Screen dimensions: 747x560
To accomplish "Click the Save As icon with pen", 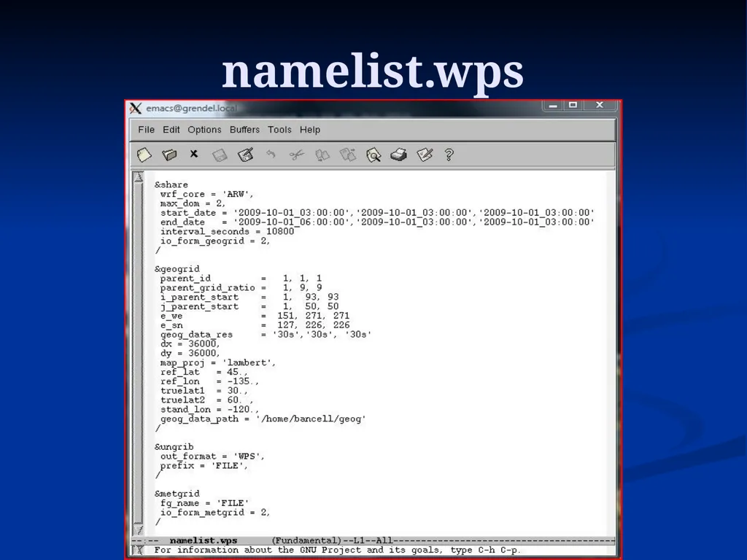I will click(245, 155).
